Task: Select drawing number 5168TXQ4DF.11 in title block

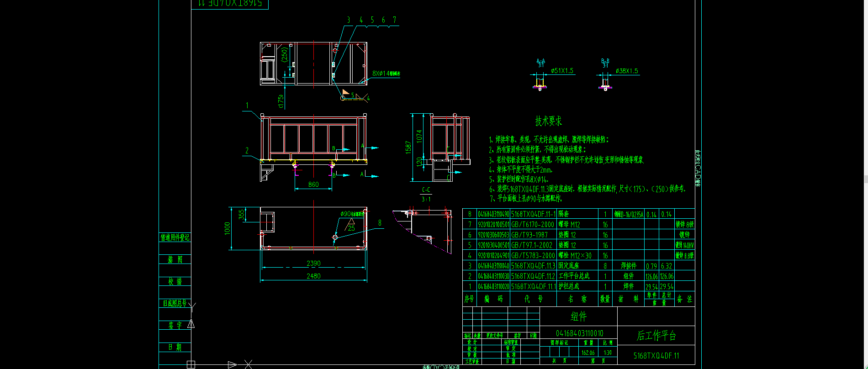Action: (656, 356)
